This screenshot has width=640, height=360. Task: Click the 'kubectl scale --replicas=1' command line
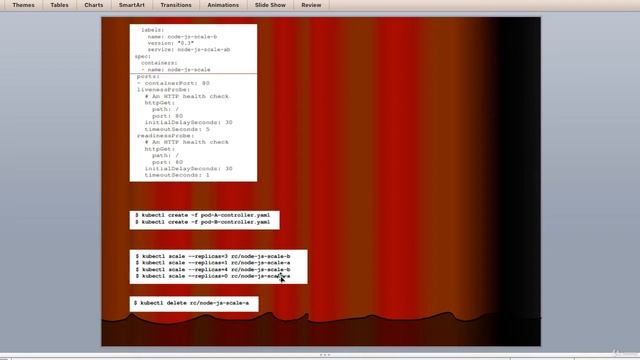(x=213, y=263)
